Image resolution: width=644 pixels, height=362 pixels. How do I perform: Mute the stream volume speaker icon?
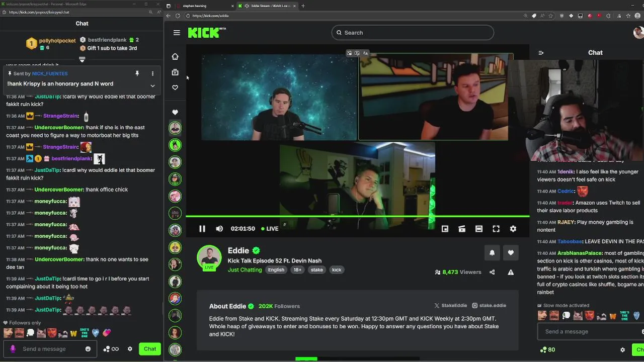pyautogui.click(x=219, y=229)
